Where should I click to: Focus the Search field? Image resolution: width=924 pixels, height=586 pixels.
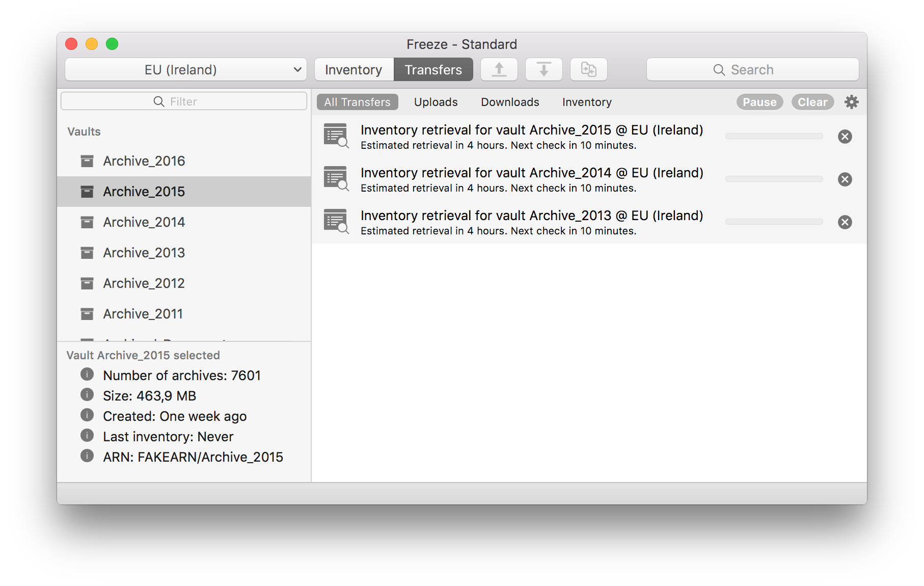click(752, 69)
